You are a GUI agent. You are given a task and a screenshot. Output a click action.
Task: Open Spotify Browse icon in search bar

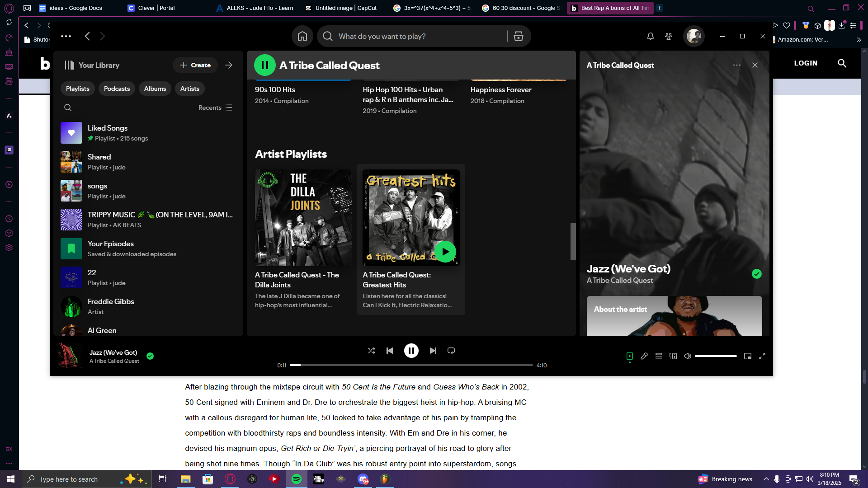(x=518, y=36)
